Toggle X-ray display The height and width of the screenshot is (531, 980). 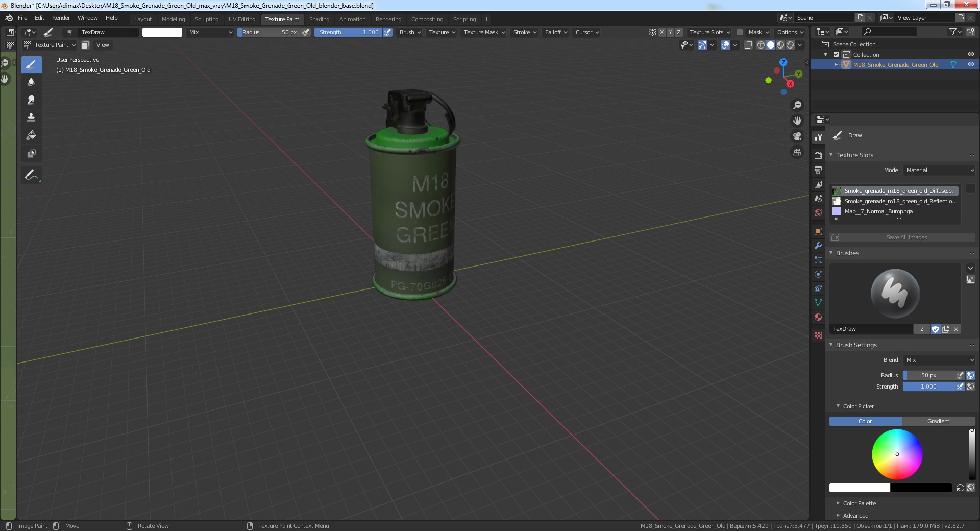click(748, 45)
